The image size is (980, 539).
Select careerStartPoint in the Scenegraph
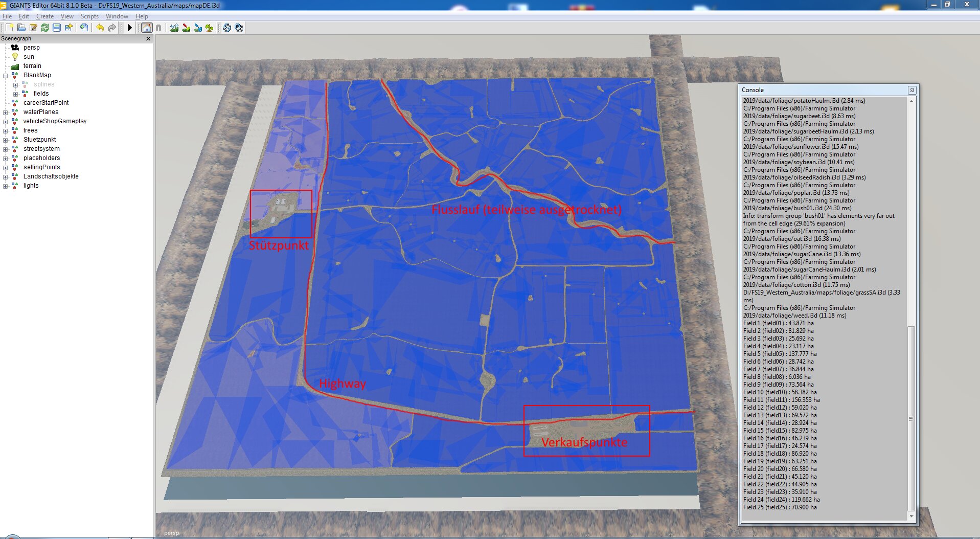(x=45, y=103)
